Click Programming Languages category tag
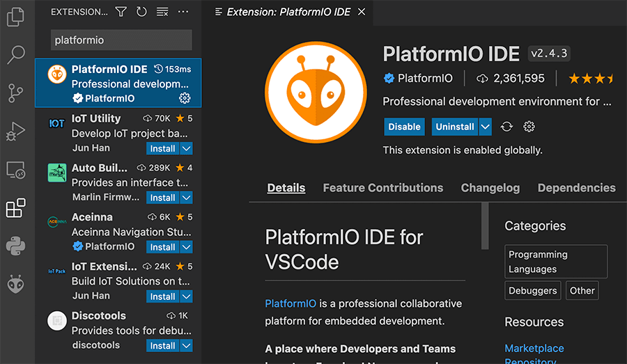This screenshot has width=627, height=364. [x=556, y=262]
